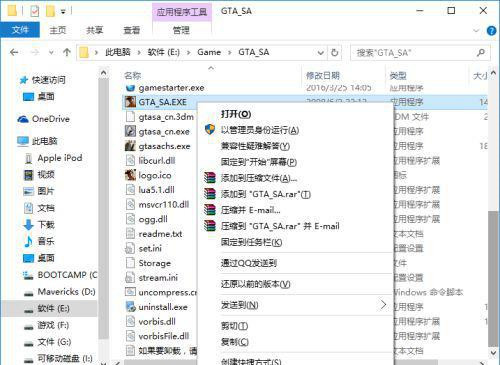The width and height of the screenshot is (500, 365).
Task: Go up one folder level arrow
Action: pyautogui.click(x=67, y=52)
